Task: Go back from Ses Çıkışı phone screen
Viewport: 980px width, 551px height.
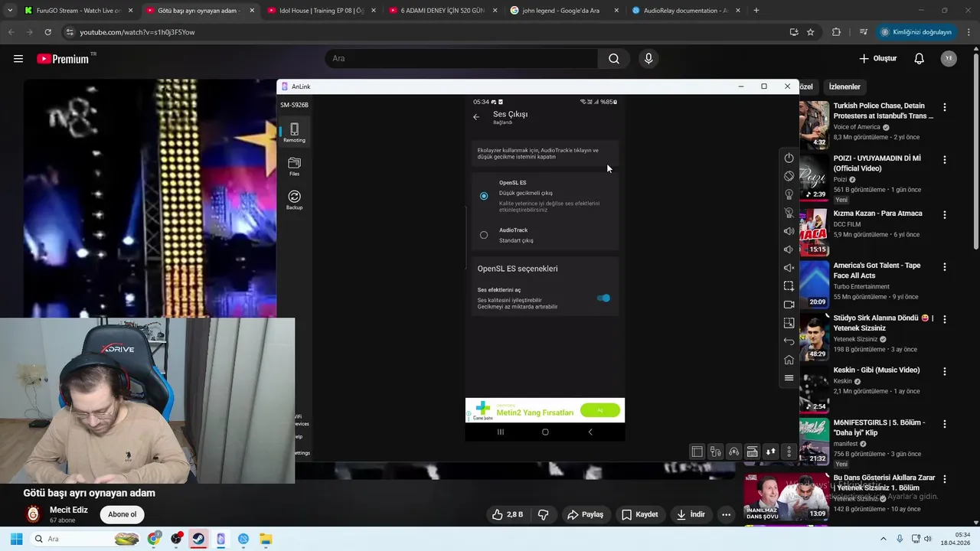Action: pyautogui.click(x=476, y=117)
